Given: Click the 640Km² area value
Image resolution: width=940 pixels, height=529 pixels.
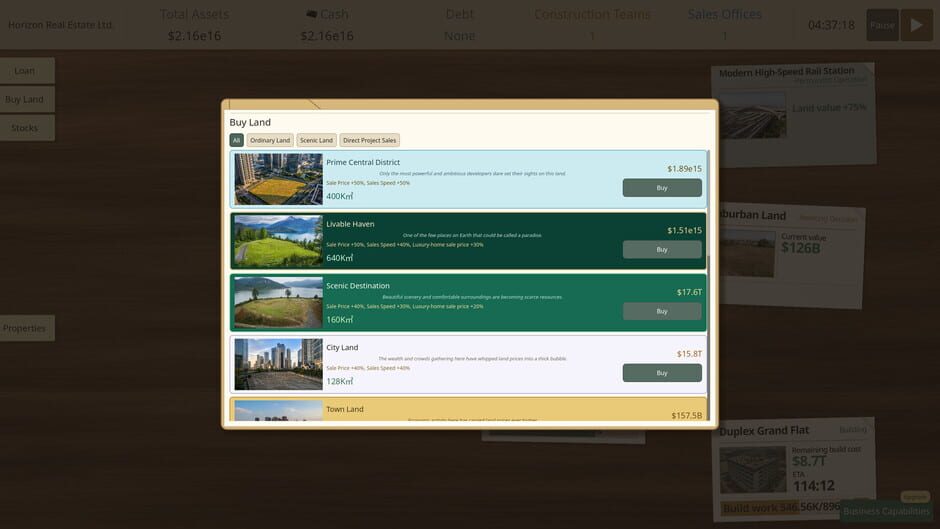Looking at the screenshot, I should click(x=339, y=258).
